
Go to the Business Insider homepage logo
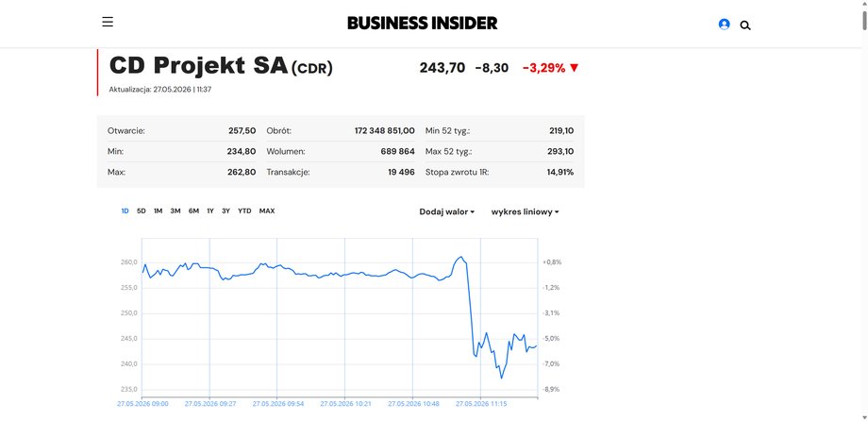(423, 24)
